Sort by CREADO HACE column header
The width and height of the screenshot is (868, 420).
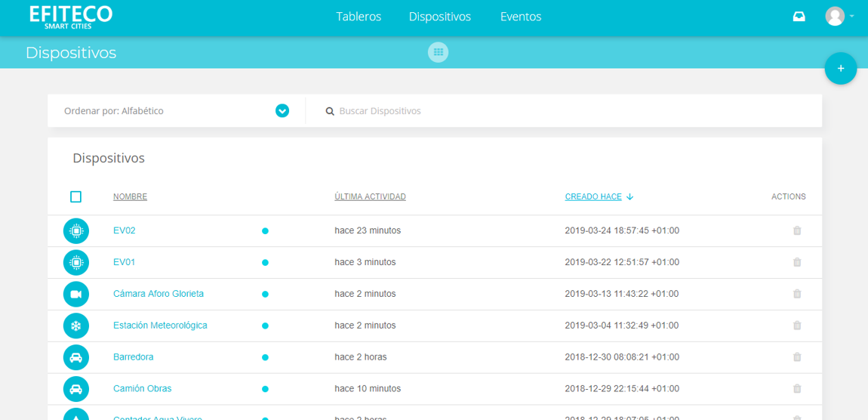[593, 196]
